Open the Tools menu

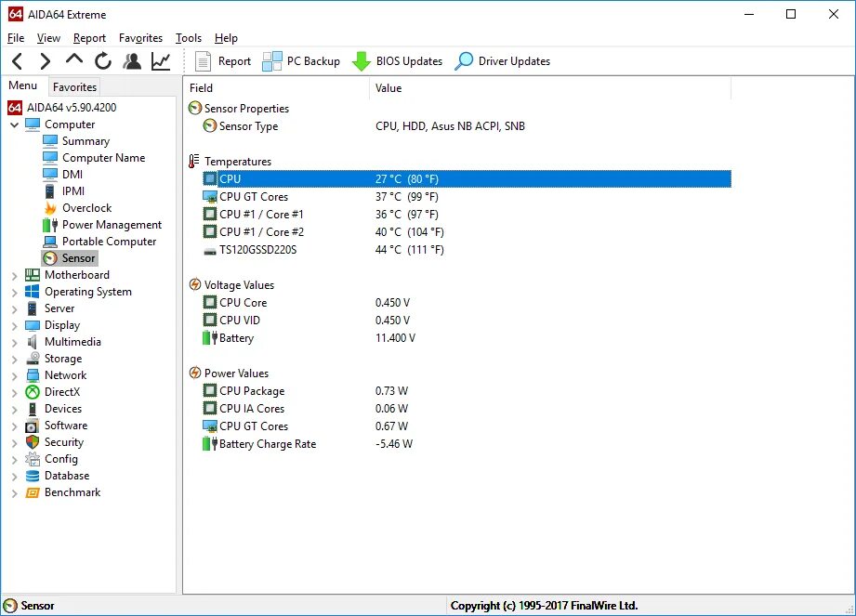[189, 38]
